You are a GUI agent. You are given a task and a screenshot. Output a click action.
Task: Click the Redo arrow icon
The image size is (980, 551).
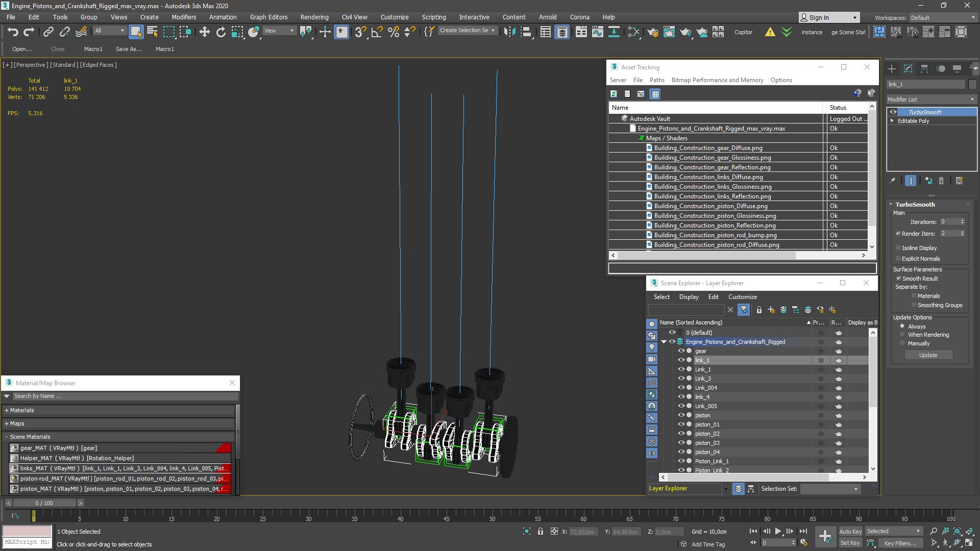coord(29,32)
